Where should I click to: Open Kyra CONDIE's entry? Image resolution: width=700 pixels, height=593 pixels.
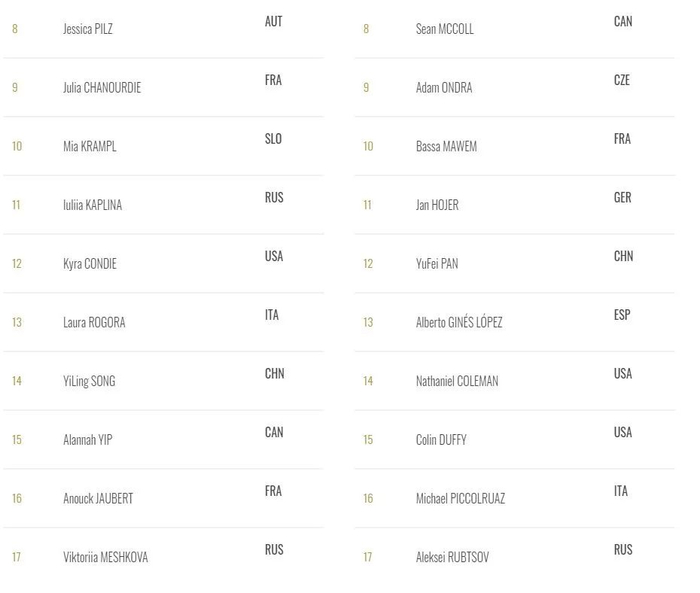90,264
